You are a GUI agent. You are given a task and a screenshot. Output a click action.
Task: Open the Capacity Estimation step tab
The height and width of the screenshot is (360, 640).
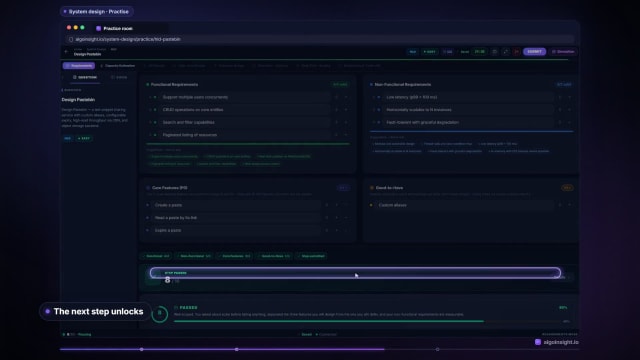coord(118,66)
